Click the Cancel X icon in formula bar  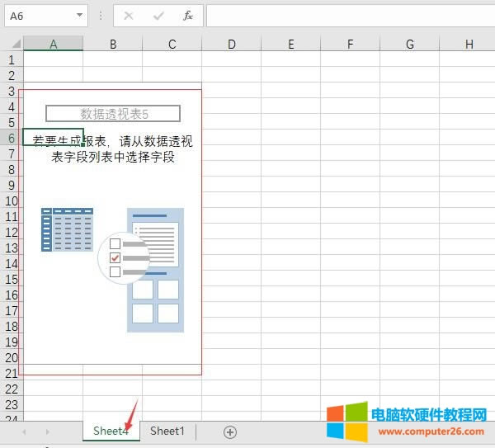click(128, 16)
